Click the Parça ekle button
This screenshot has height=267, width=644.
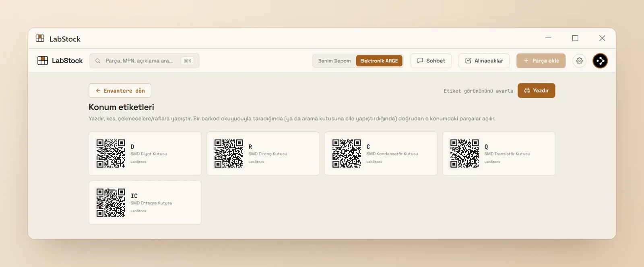point(541,61)
